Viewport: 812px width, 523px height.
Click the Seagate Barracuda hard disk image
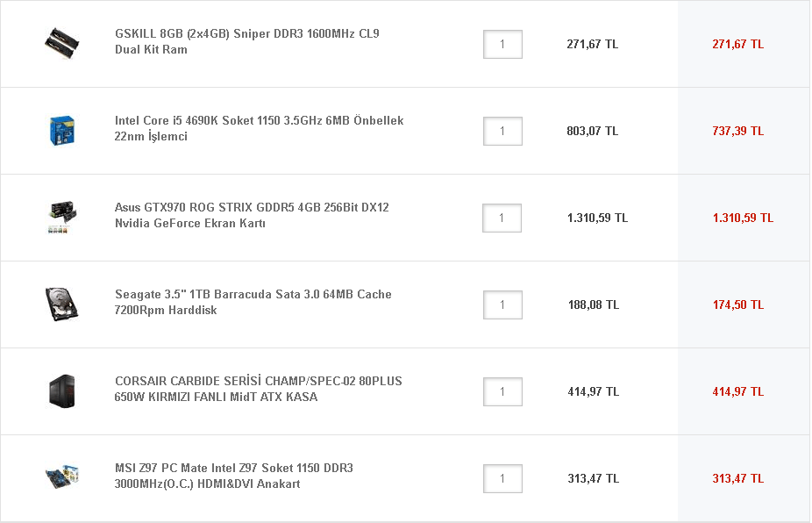coord(62,304)
